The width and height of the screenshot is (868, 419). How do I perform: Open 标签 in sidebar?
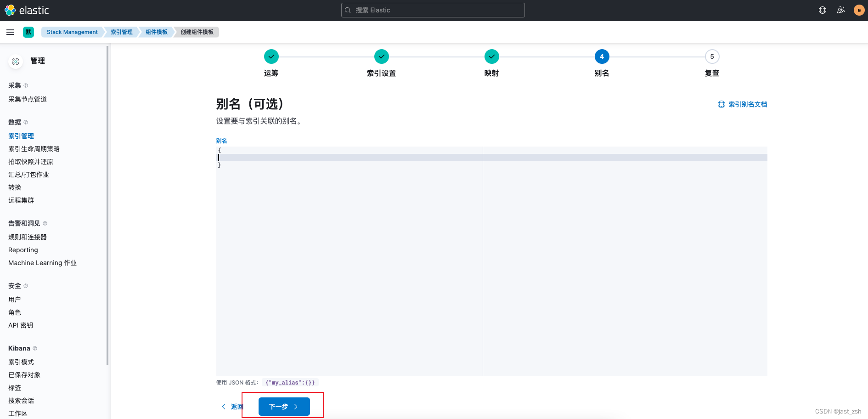(x=15, y=388)
